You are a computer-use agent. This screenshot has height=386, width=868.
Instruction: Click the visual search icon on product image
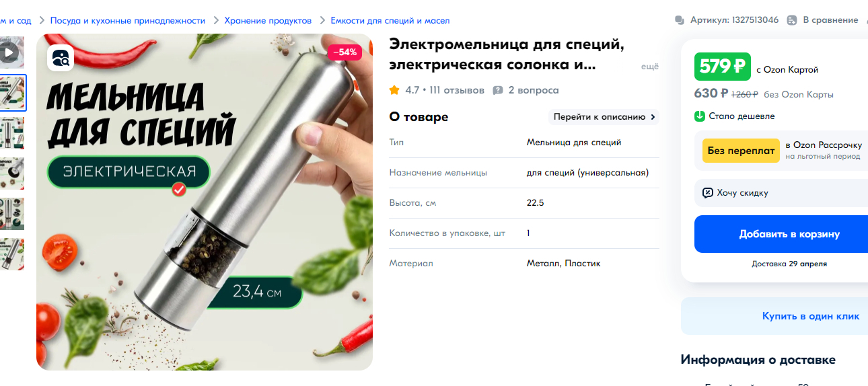[x=60, y=58]
